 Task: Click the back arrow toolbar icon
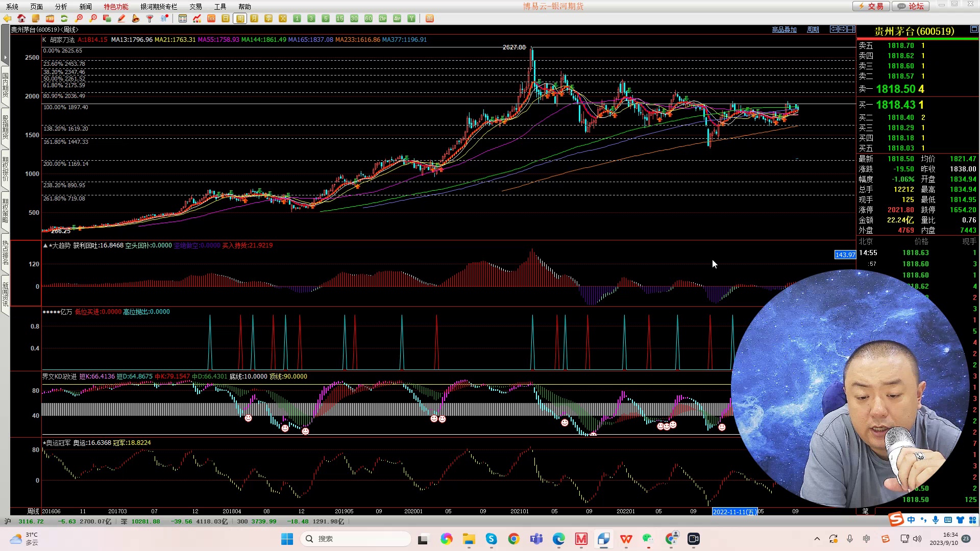click(x=7, y=18)
